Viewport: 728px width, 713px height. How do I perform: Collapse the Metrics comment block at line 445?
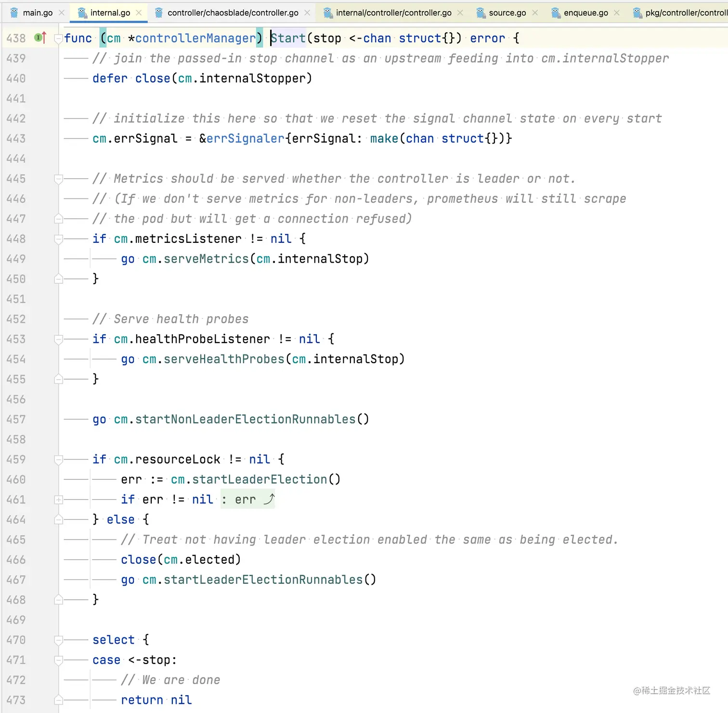click(58, 179)
